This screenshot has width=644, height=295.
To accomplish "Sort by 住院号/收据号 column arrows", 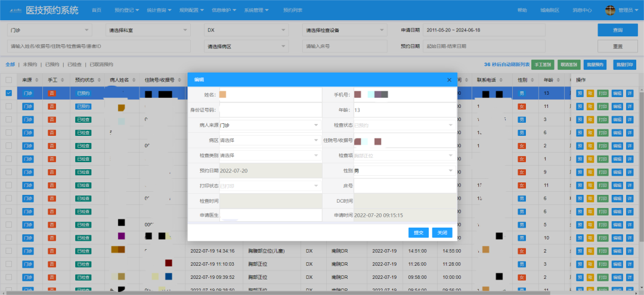I will point(179,80).
